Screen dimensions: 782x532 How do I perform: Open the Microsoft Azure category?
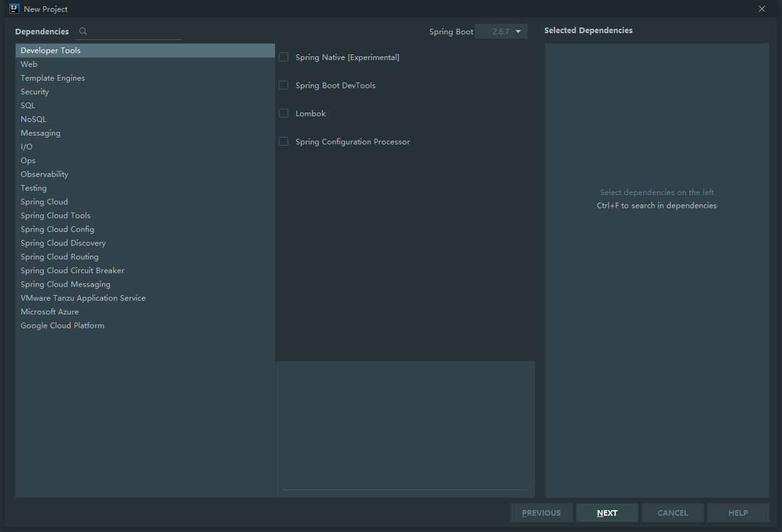coord(145,312)
